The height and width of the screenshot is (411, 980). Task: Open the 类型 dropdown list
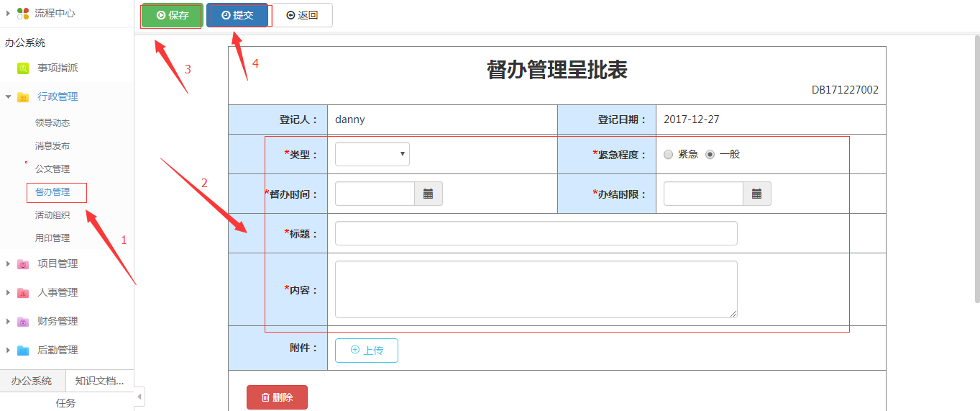click(372, 154)
